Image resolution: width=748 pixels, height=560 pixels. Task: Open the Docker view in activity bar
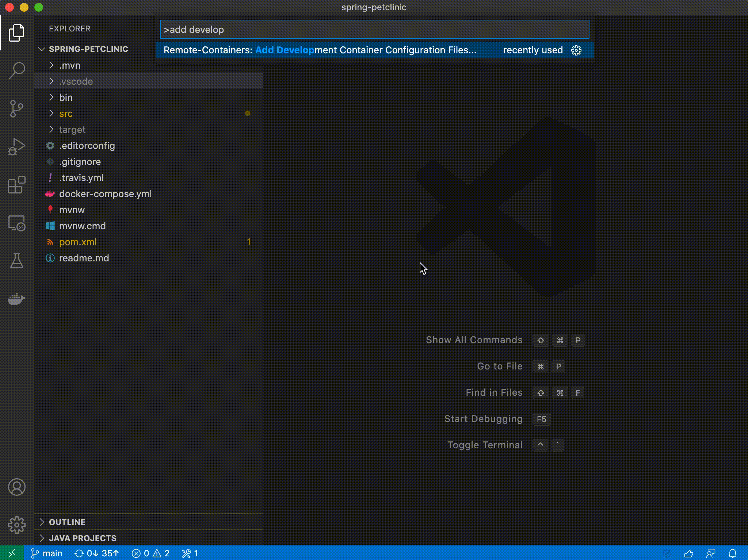[17, 299]
